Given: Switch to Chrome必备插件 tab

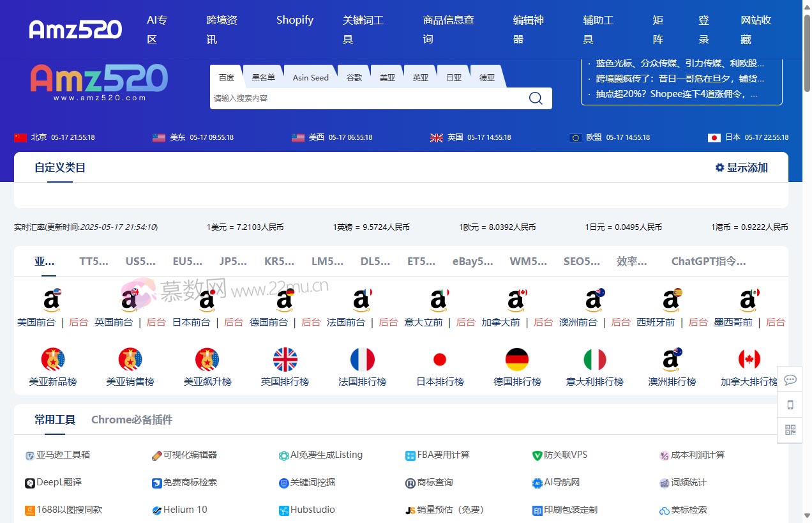Looking at the screenshot, I should coord(132,420).
